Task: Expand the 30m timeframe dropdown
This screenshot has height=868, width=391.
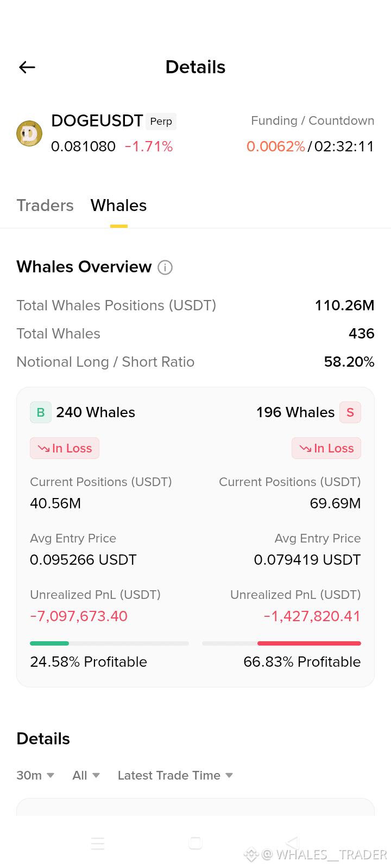Action: (x=35, y=775)
